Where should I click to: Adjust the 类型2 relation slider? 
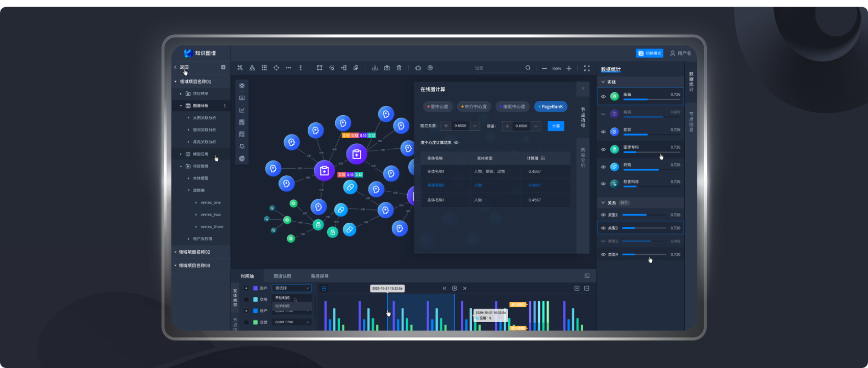644,228
